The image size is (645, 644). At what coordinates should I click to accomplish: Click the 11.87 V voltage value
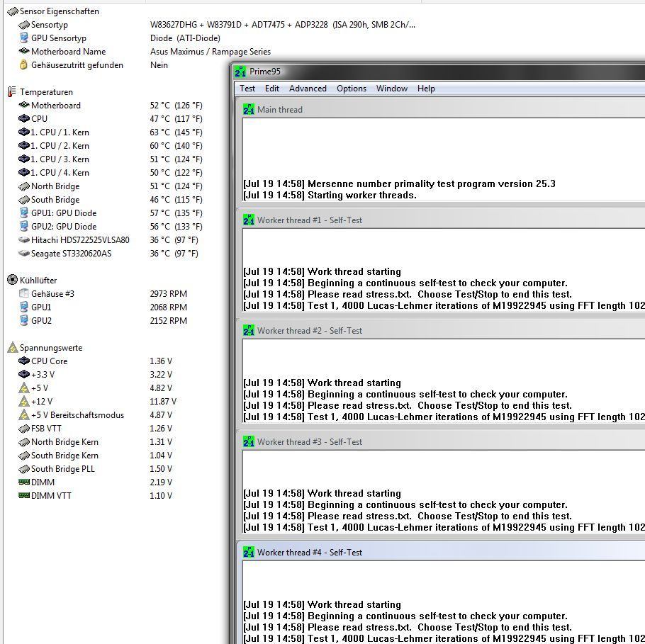click(163, 402)
